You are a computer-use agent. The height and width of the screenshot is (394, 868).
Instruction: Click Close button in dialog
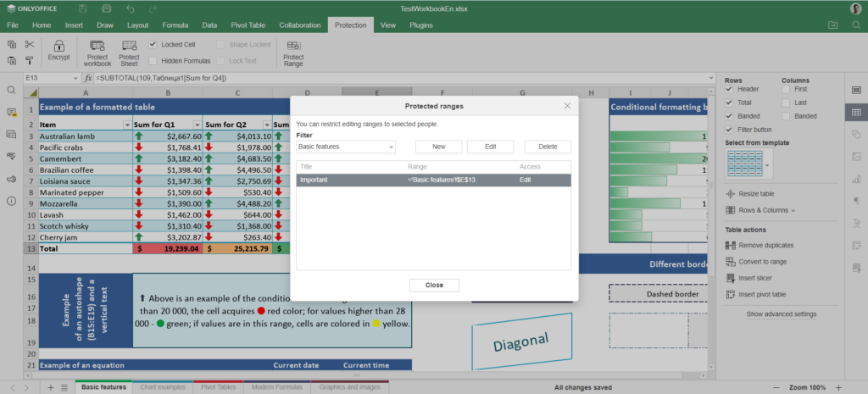click(434, 285)
